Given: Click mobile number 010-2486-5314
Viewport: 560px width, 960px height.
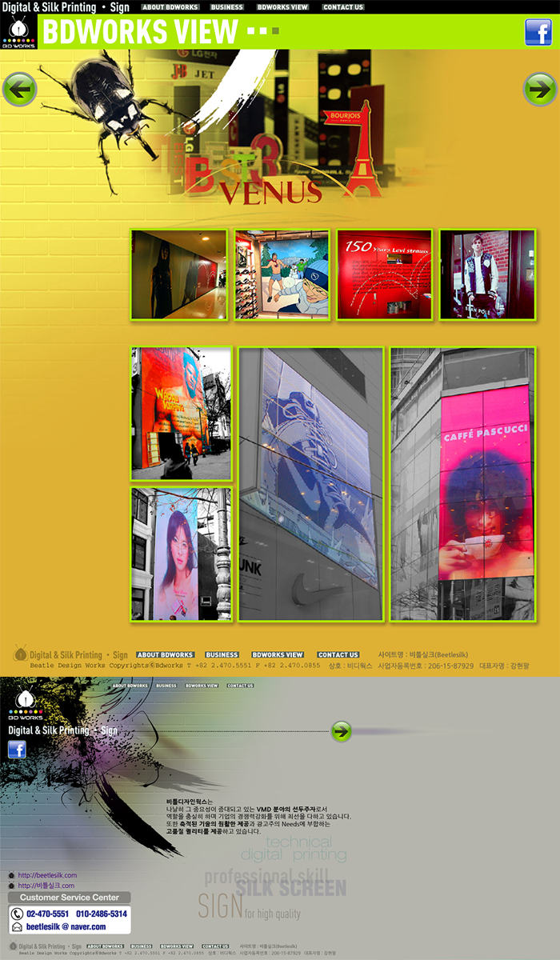Looking at the screenshot, I should point(102,914).
